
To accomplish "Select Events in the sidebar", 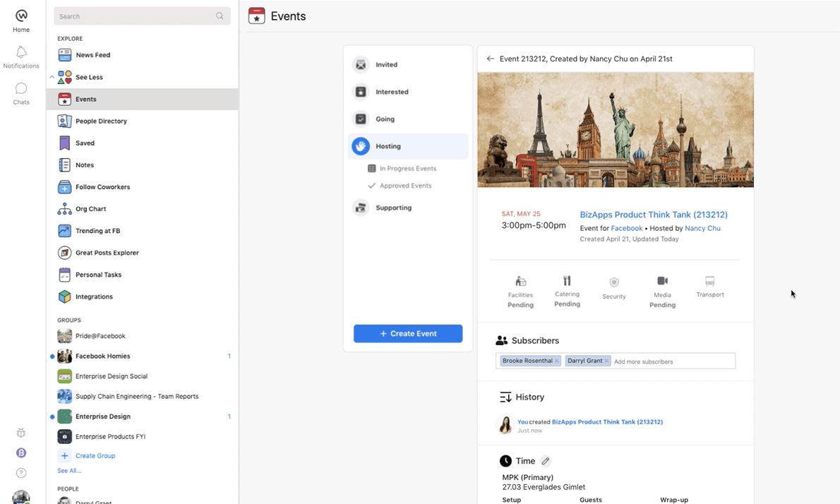I will click(x=142, y=99).
